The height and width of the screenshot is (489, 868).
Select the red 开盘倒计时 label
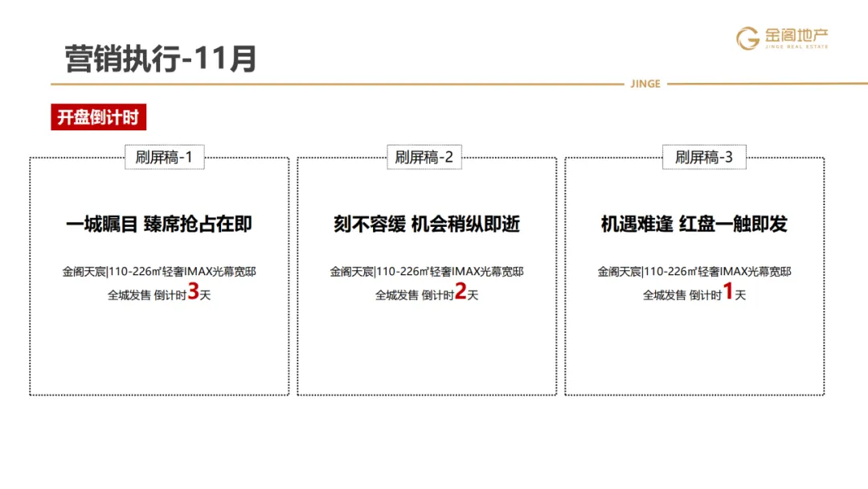99,117
